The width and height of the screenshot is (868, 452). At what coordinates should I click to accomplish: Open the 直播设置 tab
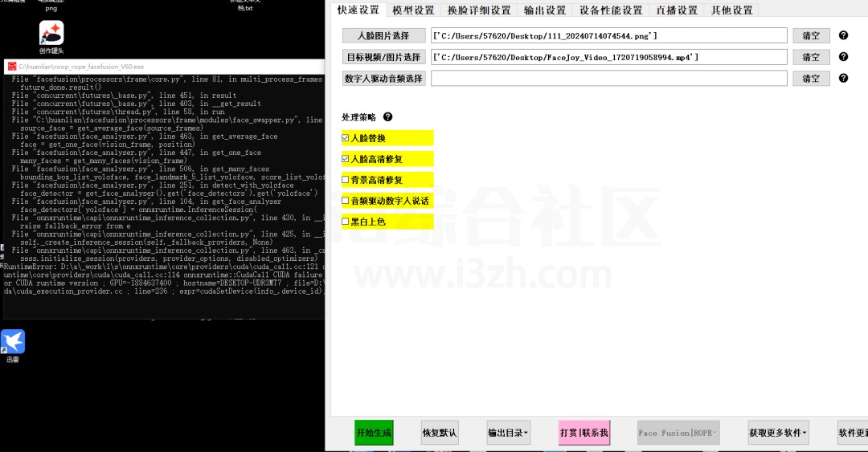(677, 10)
